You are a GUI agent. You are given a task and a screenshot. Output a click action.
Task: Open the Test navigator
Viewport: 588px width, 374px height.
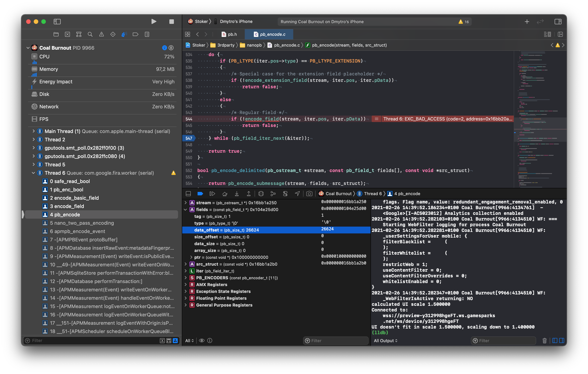pyautogui.click(x=113, y=34)
